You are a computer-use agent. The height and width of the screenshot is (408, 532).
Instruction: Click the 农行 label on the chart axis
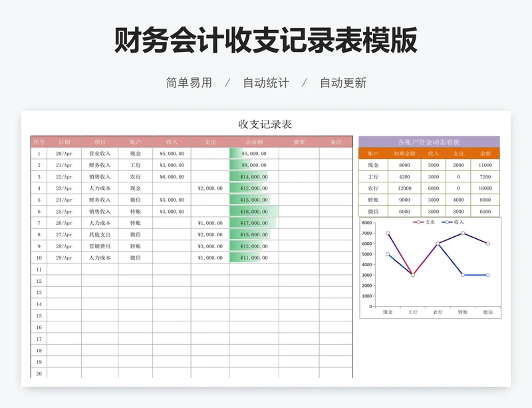(x=438, y=312)
